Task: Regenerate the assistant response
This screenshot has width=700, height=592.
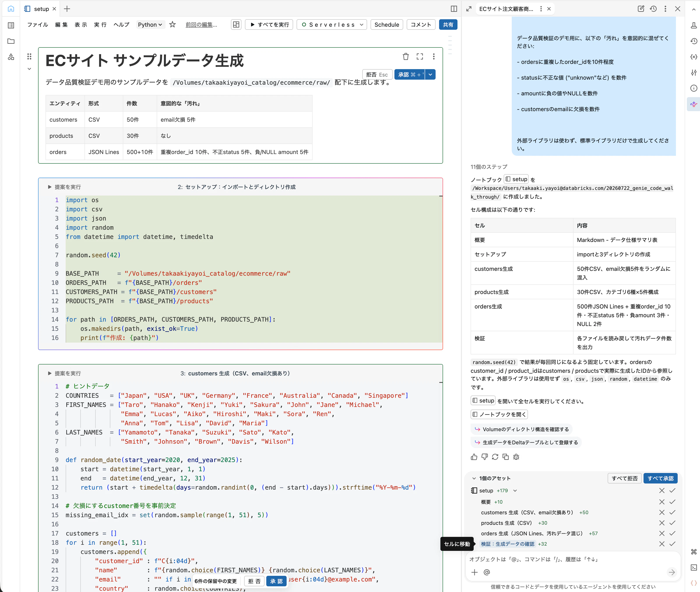Action: coord(495,457)
